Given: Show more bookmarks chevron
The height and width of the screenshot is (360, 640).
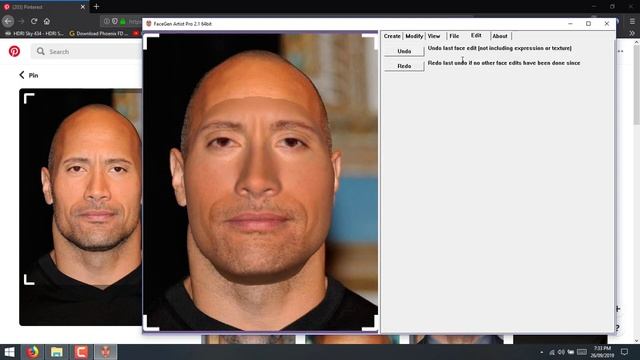Looking at the screenshot, I should (x=632, y=33).
